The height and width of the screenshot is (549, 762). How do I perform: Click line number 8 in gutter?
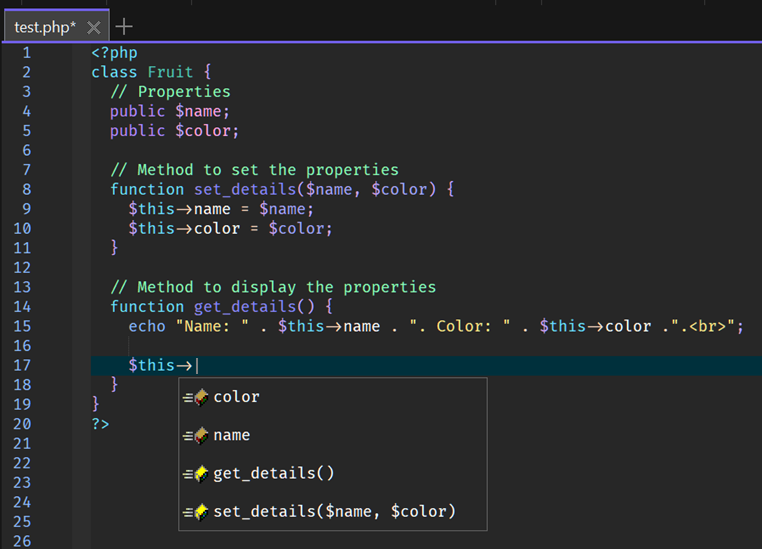(x=27, y=189)
